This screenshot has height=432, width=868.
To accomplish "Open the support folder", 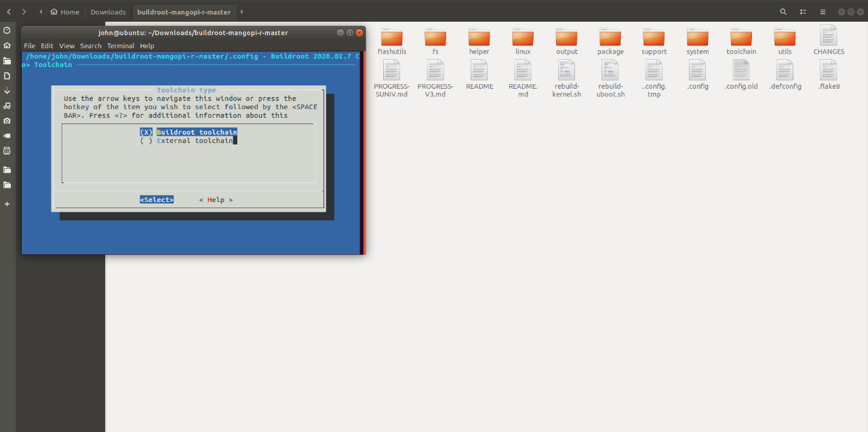I will [x=654, y=42].
